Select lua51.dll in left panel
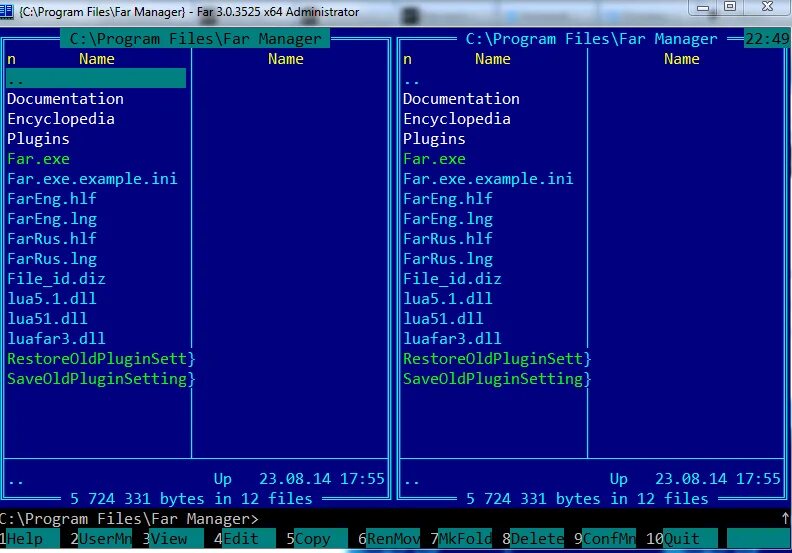The height and width of the screenshot is (553, 792). tap(47, 318)
